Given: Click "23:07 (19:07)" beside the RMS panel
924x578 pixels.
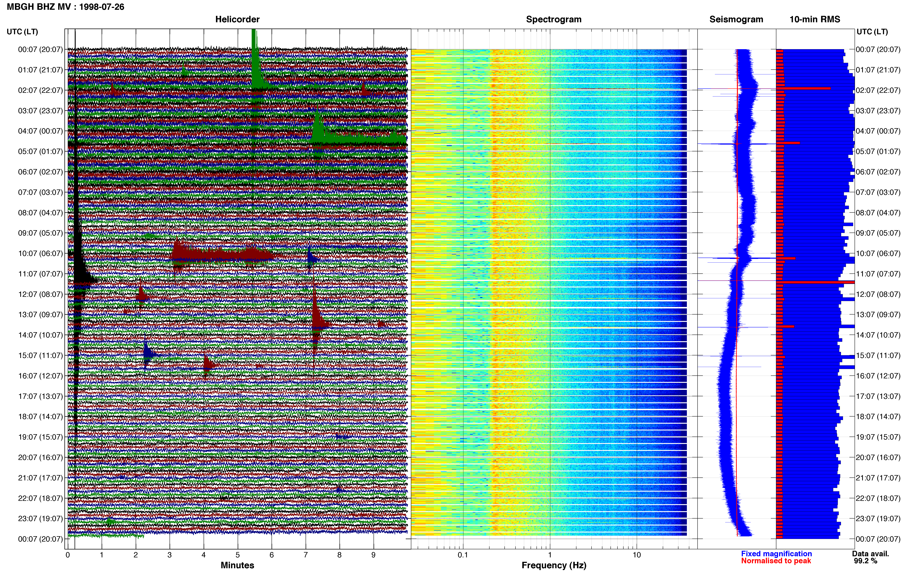Looking at the screenshot, I should pos(878,518).
